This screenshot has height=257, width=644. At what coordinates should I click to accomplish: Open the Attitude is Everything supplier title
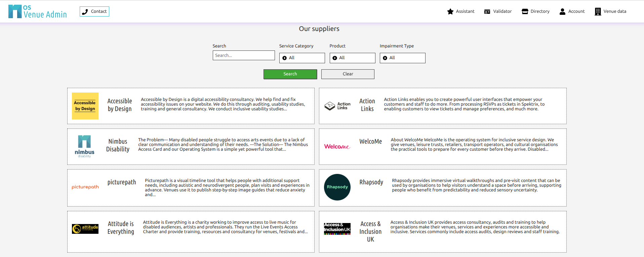121,228
